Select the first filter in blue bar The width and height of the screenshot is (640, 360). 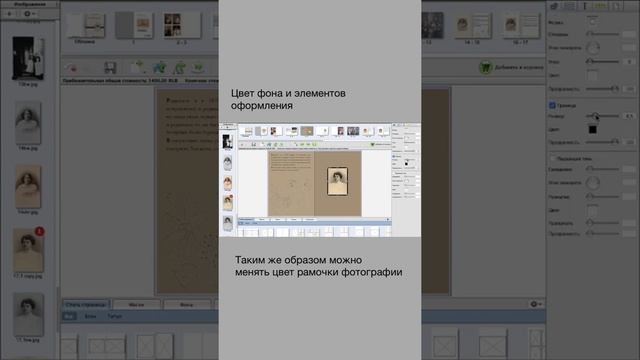coord(69,316)
